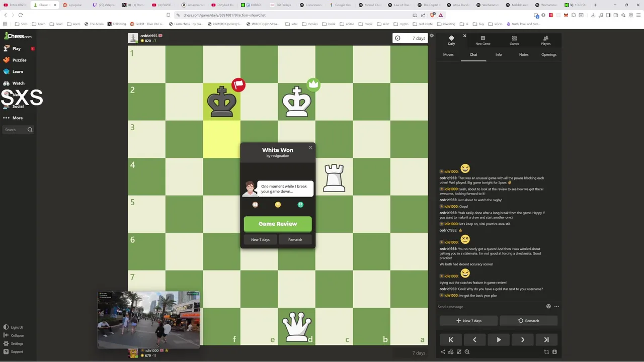Open the movies bookmarks folder

[x=310, y=24]
